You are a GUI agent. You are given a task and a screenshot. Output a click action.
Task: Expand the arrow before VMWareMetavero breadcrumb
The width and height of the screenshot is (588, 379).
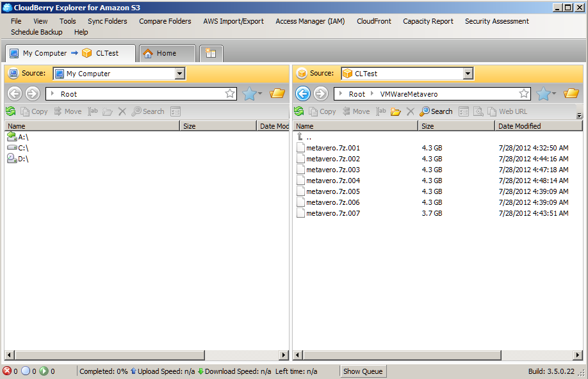[372, 93]
